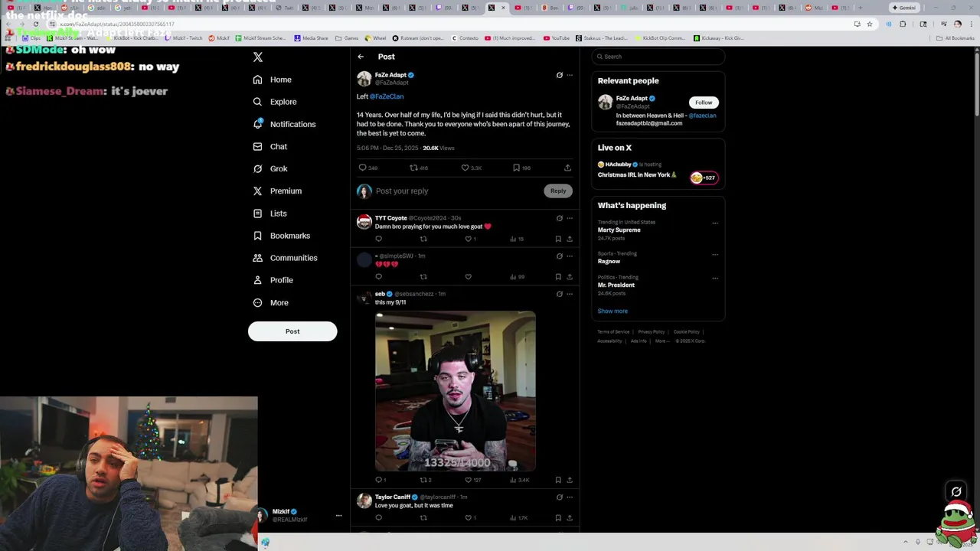This screenshot has height=551, width=980.
Task: Like seb's 'this my 9/11' reply
Action: click(469, 480)
